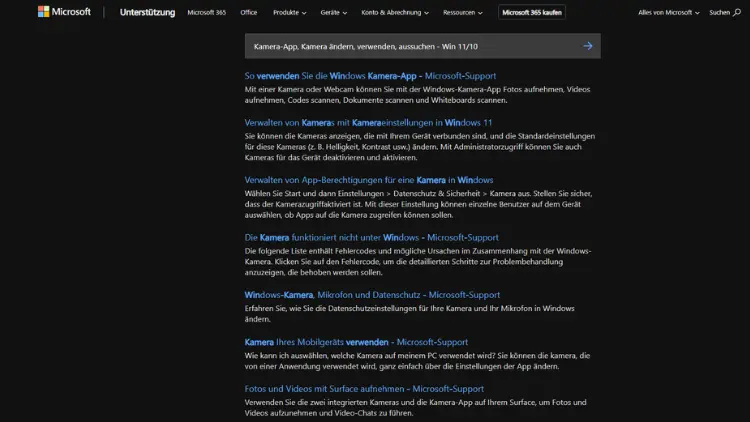Expand the Konto & Abrechnung dropdown
Viewport: 750px width, 422px height.
click(x=395, y=12)
